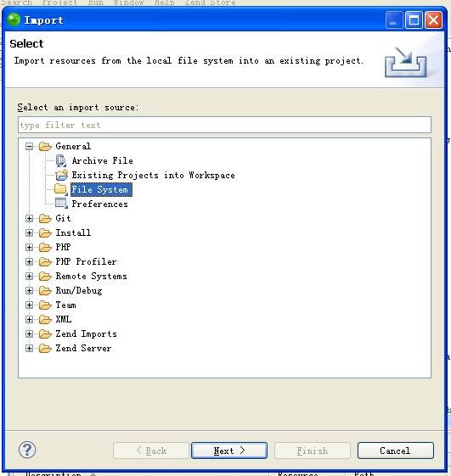Click the Preferences import icon
This screenshot has width=451, height=476.
pos(61,204)
